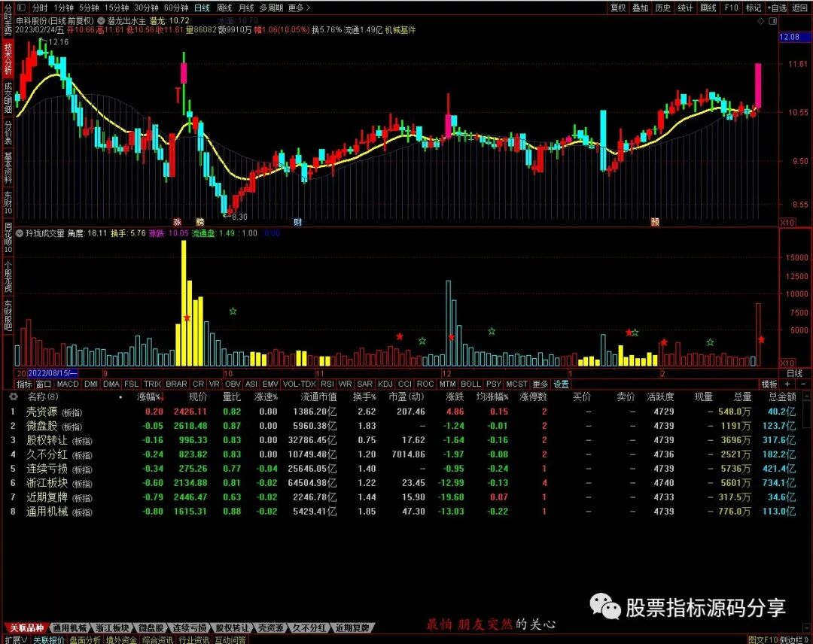Open the 复权 adjustment menu
The width and height of the screenshot is (813, 644).
coord(618,8)
